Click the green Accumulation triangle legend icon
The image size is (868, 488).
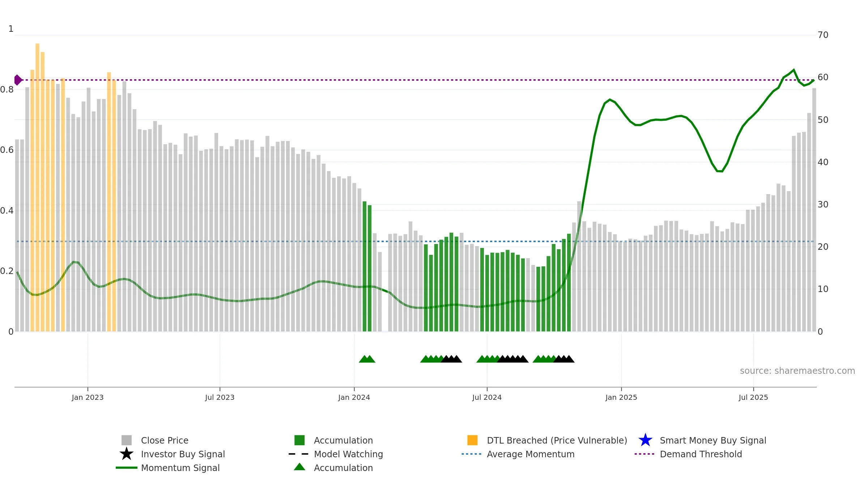coord(299,467)
